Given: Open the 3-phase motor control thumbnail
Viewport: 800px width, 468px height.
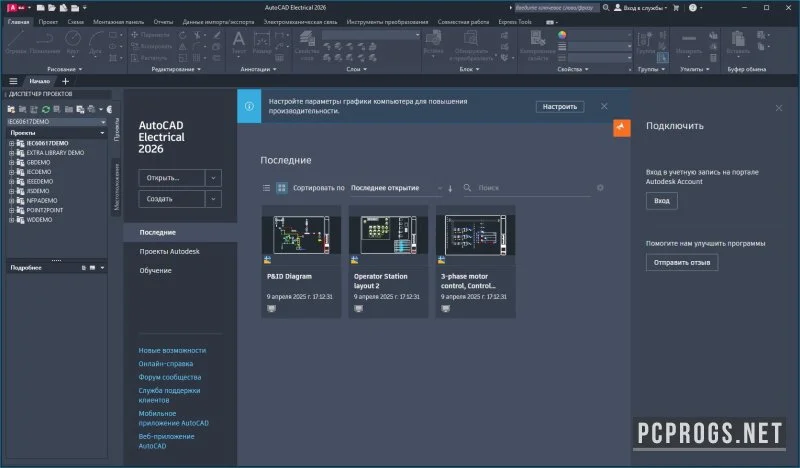Looking at the screenshot, I should (476, 235).
